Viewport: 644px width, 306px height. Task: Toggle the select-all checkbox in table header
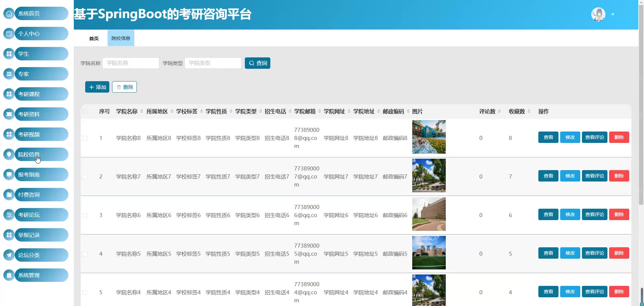pyautogui.click(x=85, y=111)
